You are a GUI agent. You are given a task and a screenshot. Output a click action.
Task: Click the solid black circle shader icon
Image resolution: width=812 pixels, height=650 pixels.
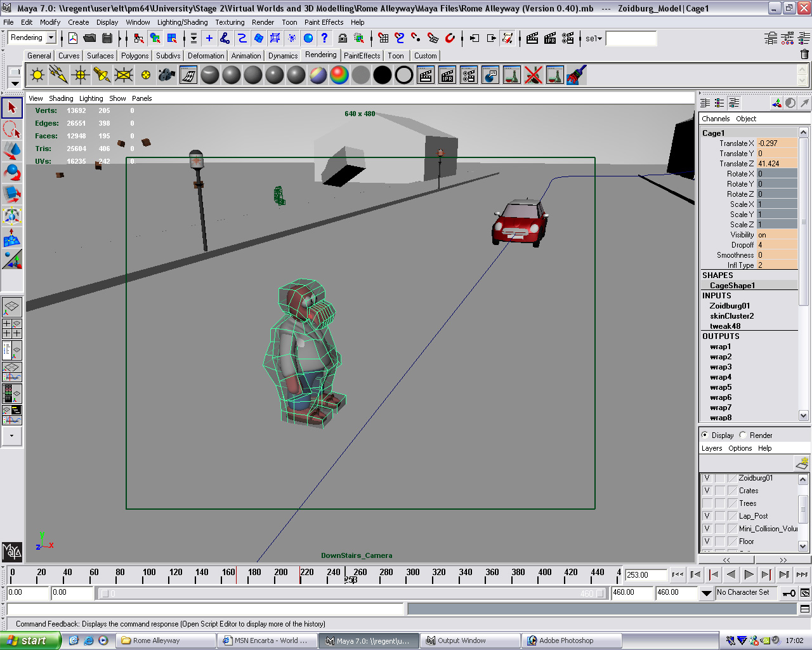[x=383, y=76]
